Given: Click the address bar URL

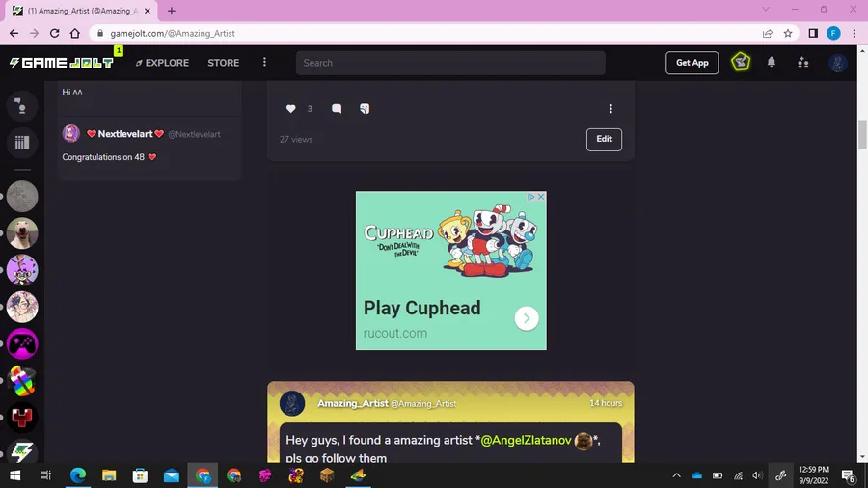Looking at the screenshot, I should click(x=173, y=33).
